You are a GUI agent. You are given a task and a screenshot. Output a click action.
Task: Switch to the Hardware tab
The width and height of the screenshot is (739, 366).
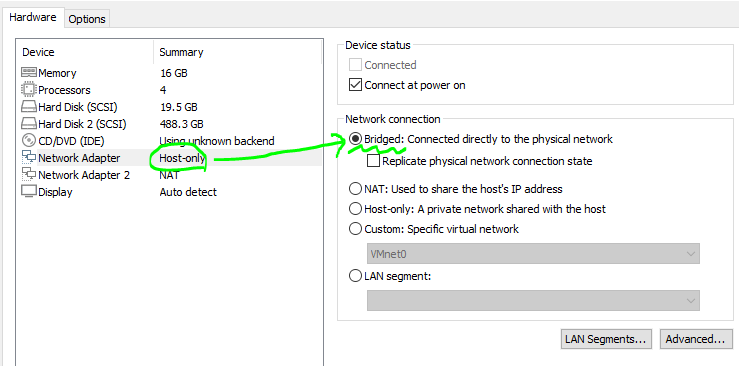click(x=33, y=18)
